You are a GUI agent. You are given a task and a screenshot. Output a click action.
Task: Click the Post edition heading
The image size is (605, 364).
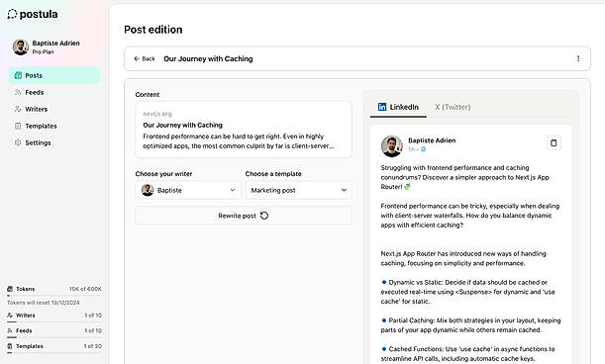[x=153, y=30]
